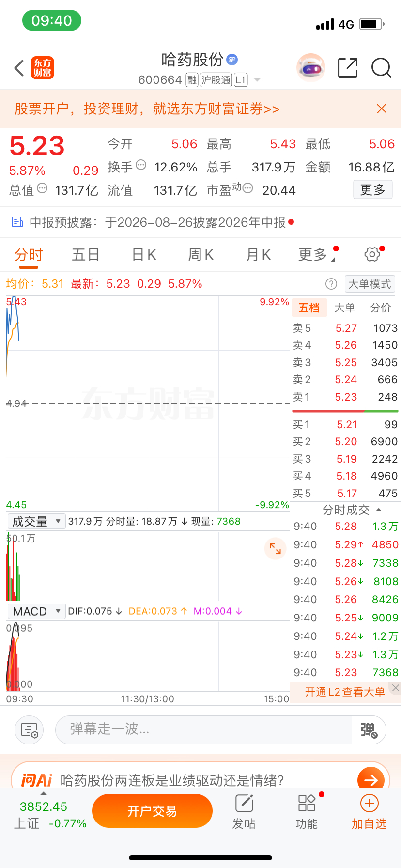The image size is (401, 868).
Task: Open 发帖 to write a post
Action: coord(244,812)
